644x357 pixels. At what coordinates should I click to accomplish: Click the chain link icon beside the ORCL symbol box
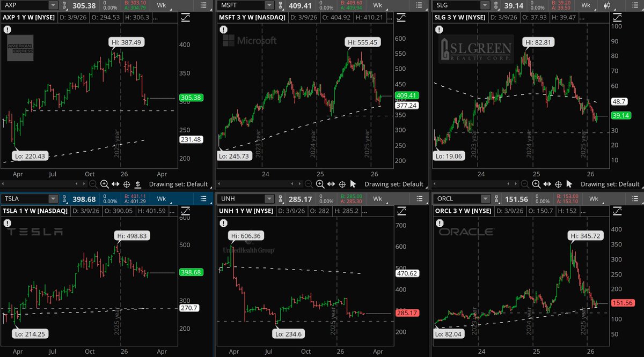496,199
